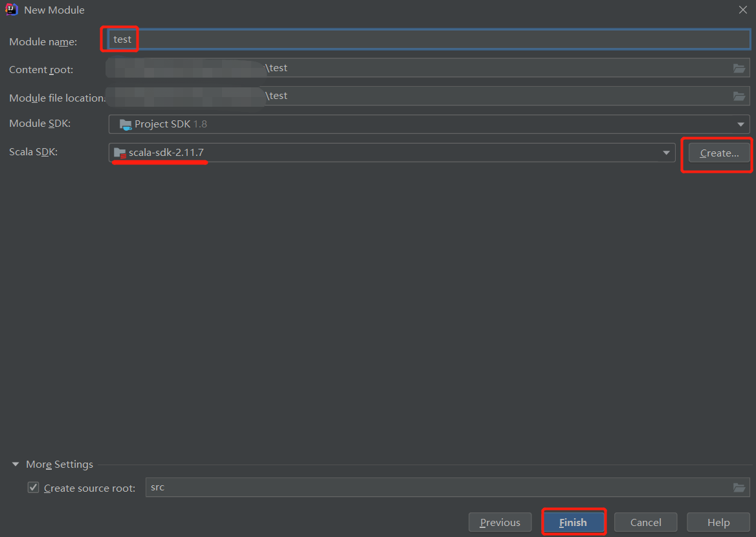Click the scala-sdk-2.11.7 library icon
The height and width of the screenshot is (537, 756).
[x=120, y=153]
